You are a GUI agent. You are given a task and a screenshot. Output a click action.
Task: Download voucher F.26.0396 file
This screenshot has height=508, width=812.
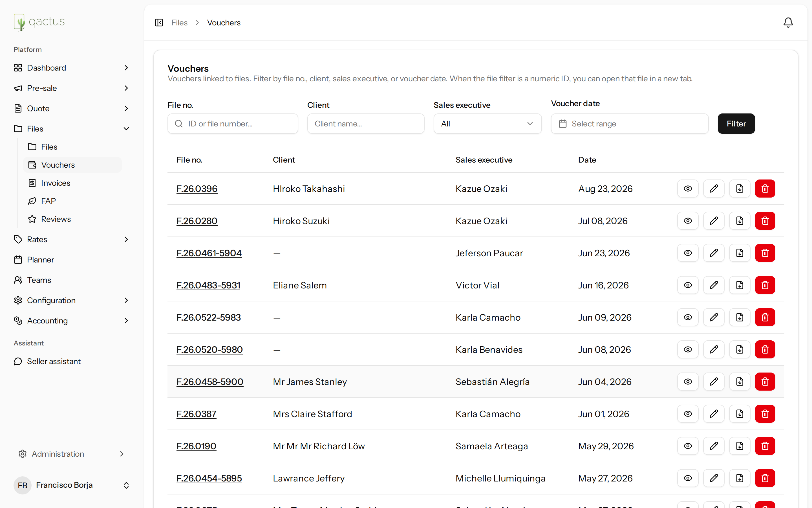point(740,189)
